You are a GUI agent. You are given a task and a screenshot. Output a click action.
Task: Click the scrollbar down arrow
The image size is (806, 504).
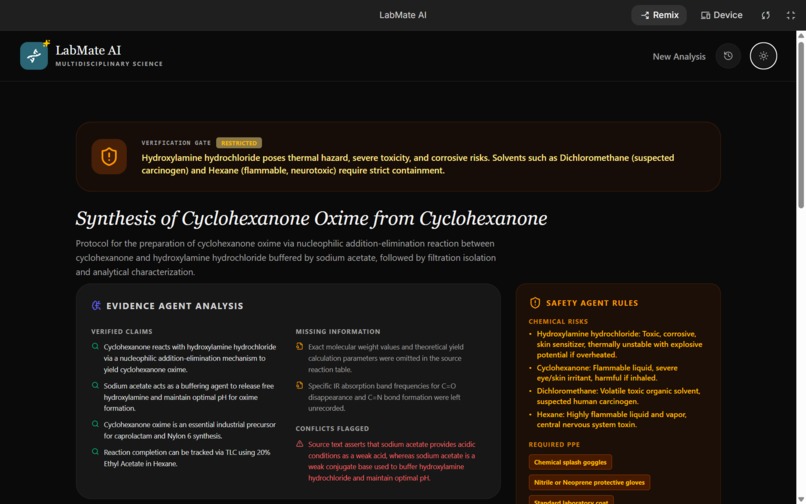tap(801, 500)
